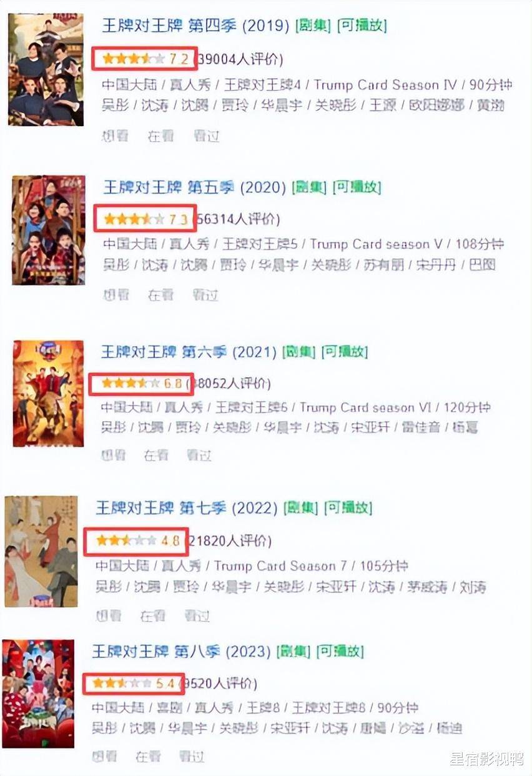532x776 pixels.
Task: Click the 可播放 tag beside 第四季
Action: pyautogui.click(x=362, y=26)
